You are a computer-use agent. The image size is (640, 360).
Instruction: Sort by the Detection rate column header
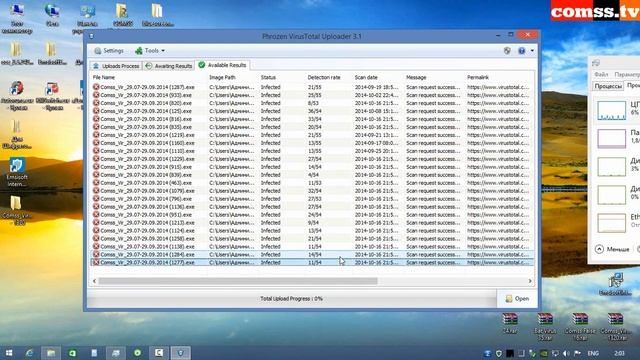coord(324,77)
